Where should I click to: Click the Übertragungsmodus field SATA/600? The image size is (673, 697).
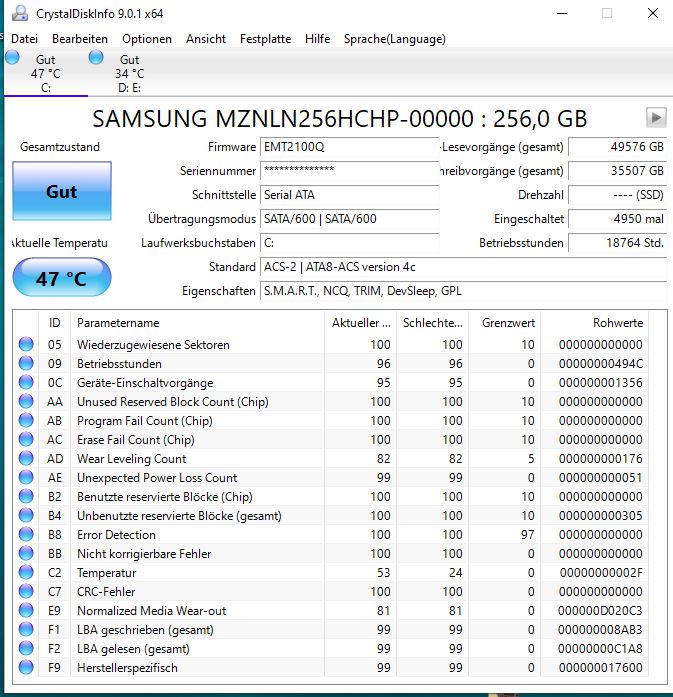point(349,219)
